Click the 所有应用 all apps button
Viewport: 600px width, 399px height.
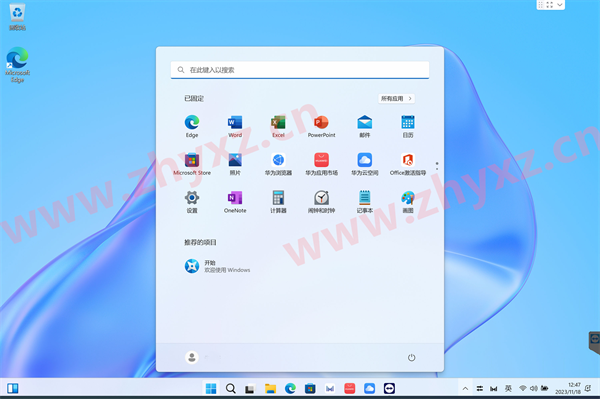396,98
